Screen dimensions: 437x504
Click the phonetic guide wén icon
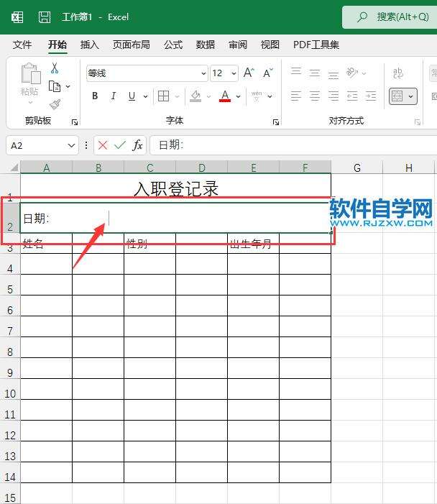coord(257,96)
